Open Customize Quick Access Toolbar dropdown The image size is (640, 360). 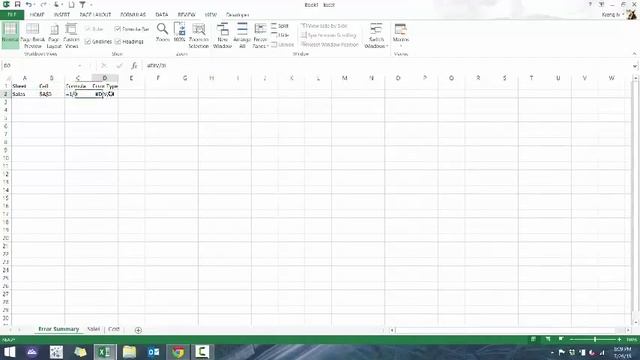(x=91, y=4)
